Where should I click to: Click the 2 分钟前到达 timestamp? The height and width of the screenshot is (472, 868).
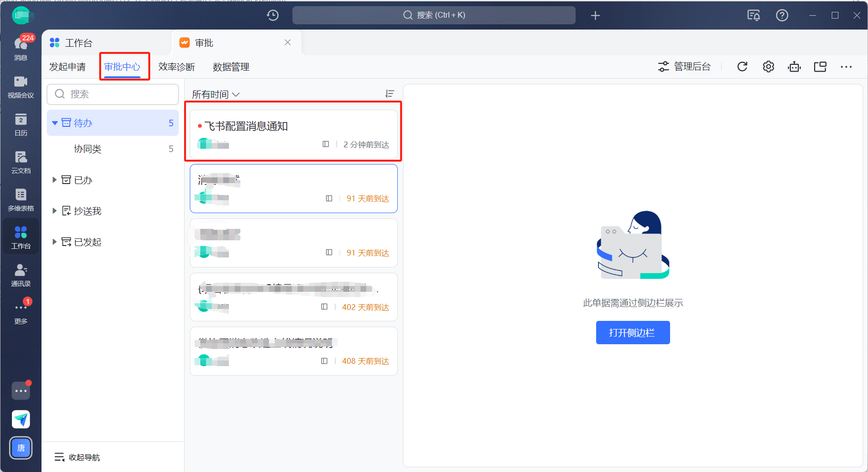(366, 144)
